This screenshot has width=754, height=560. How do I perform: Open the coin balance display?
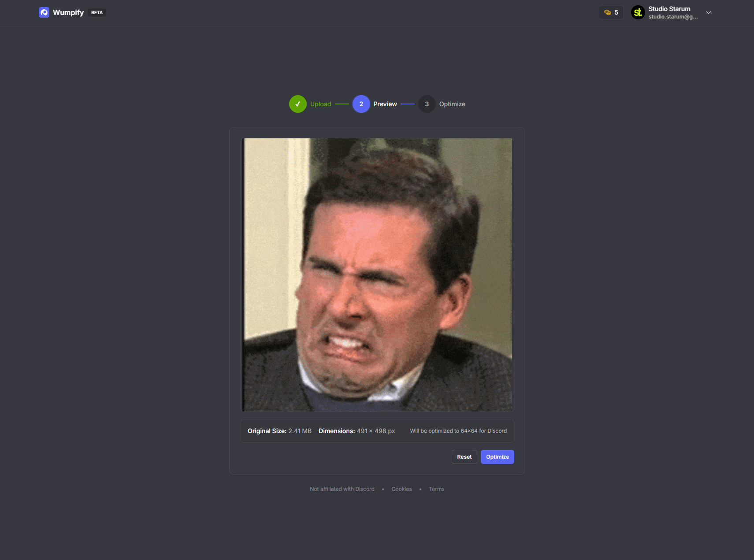click(x=611, y=12)
